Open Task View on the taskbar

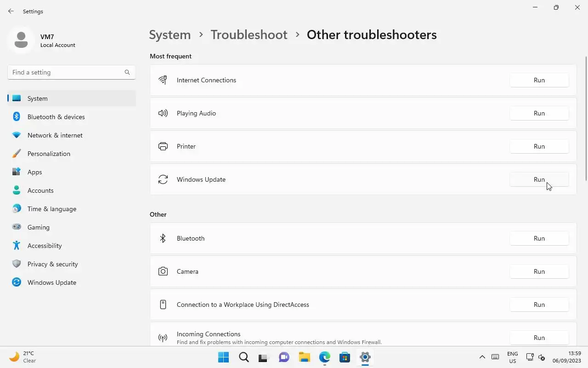tap(264, 357)
